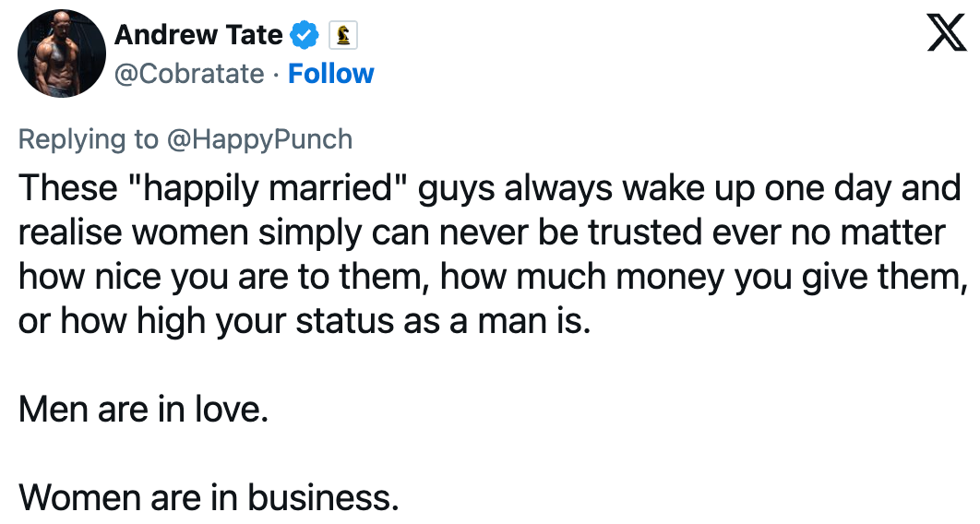The height and width of the screenshot is (524, 980).
Task: Click the line "Women are in business."
Action: pos(209,498)
